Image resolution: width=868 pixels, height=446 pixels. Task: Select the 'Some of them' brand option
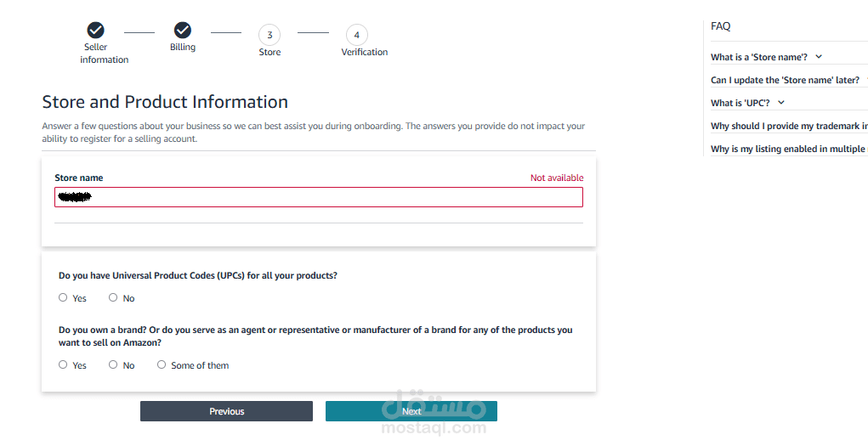click(x=162, y=364)
